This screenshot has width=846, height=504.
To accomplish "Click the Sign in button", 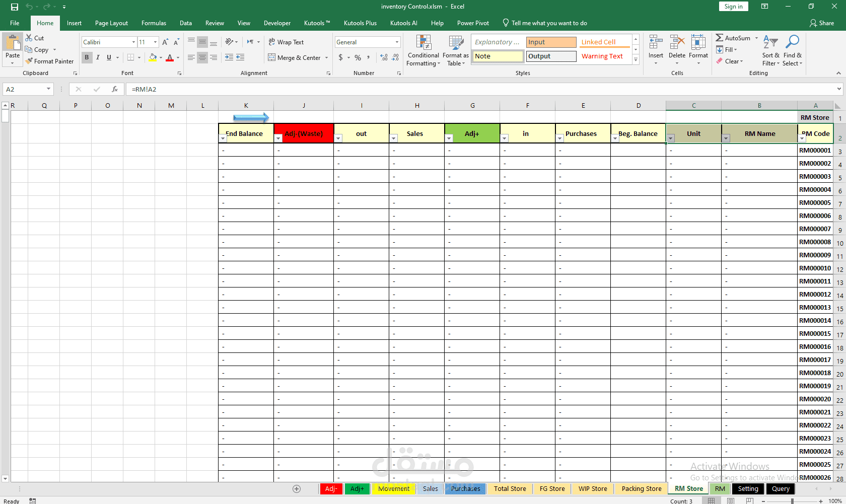I will [733, 6].
